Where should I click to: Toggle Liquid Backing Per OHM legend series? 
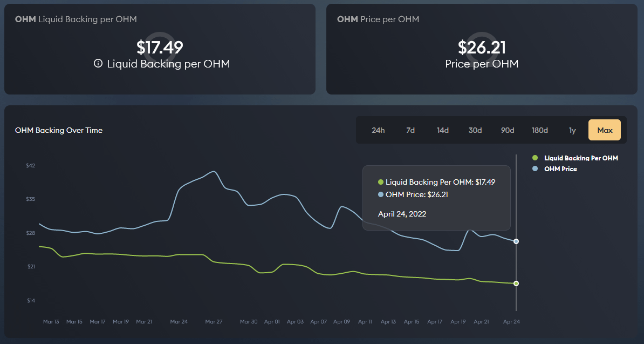(581, 158)
